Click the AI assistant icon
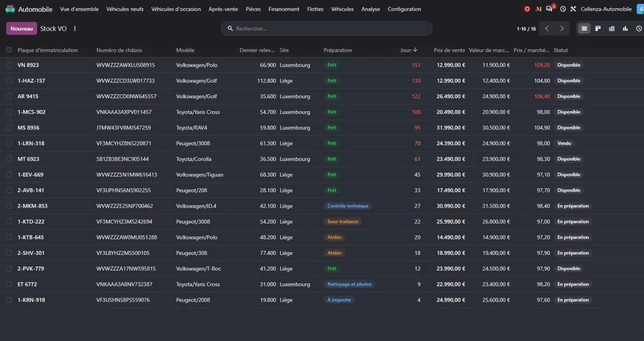 pyautogui.click(x=538, y=9)
